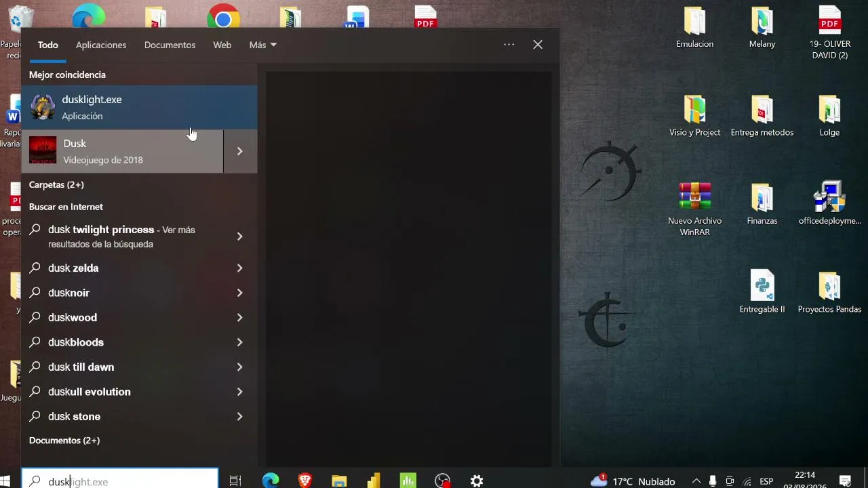
Task: Open arrow next to dusknoir suggestion
Action: point(240,293)
